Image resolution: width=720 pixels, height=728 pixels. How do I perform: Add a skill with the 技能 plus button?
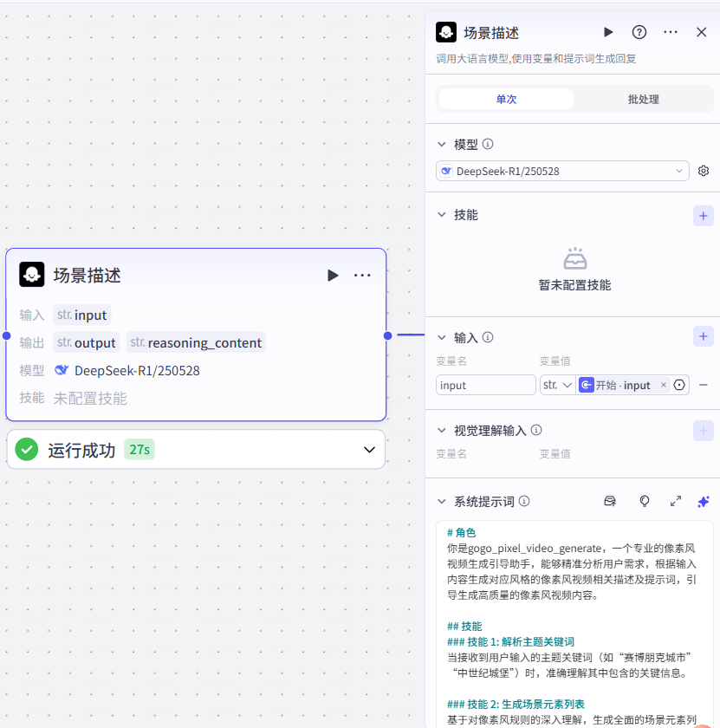[x=704, y=216]
